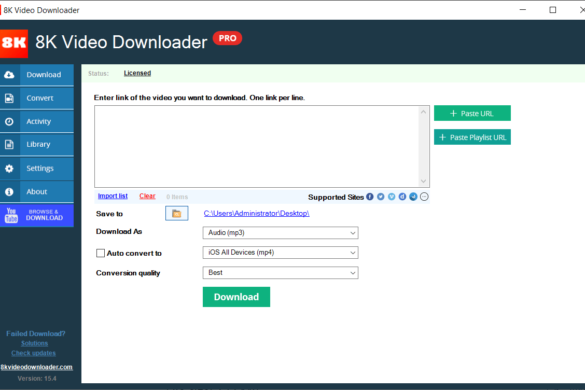Screen dimensions: 585x390
Task: Open the About section
Action: click(x=37, y=192)
